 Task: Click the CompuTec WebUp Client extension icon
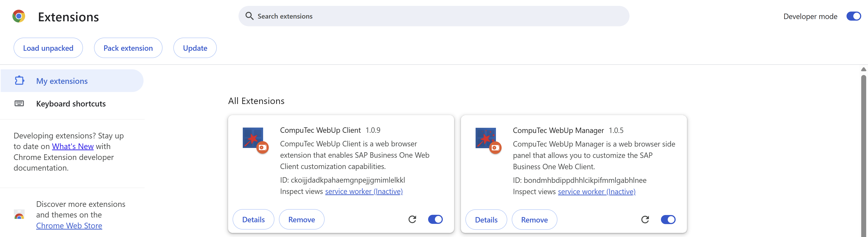pos(253,138)
